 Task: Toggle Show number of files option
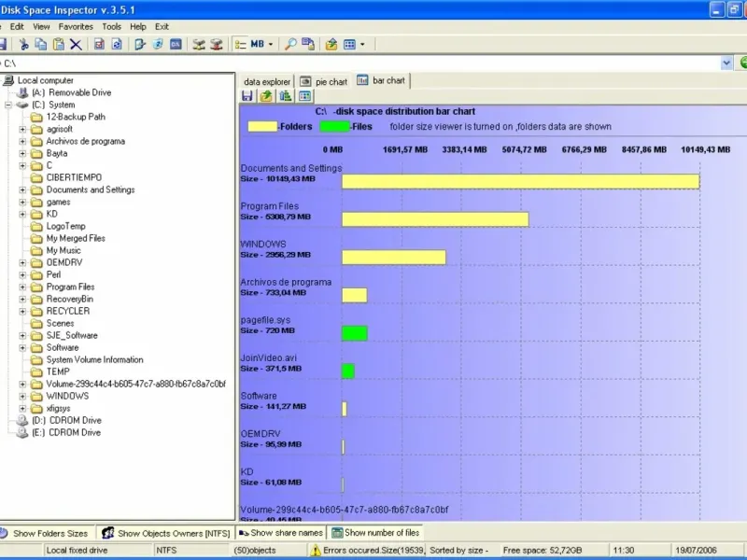(x=375, y=532)
